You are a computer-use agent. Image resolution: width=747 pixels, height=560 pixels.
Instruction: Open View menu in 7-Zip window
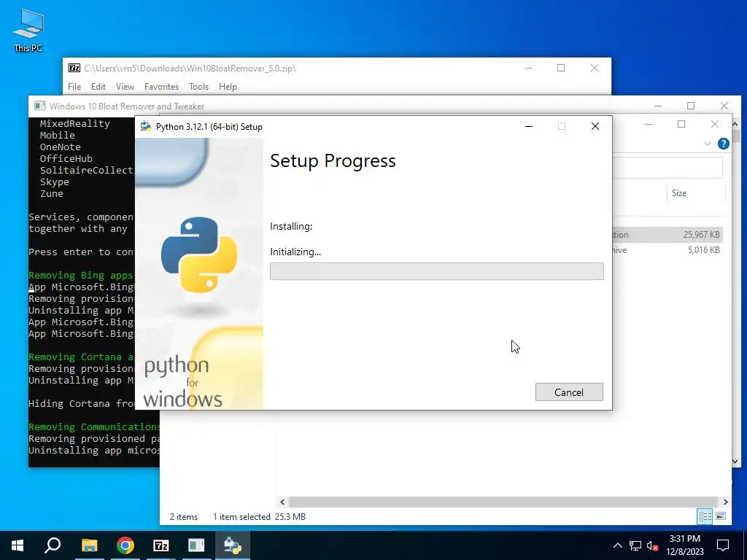tap(125, 87)
